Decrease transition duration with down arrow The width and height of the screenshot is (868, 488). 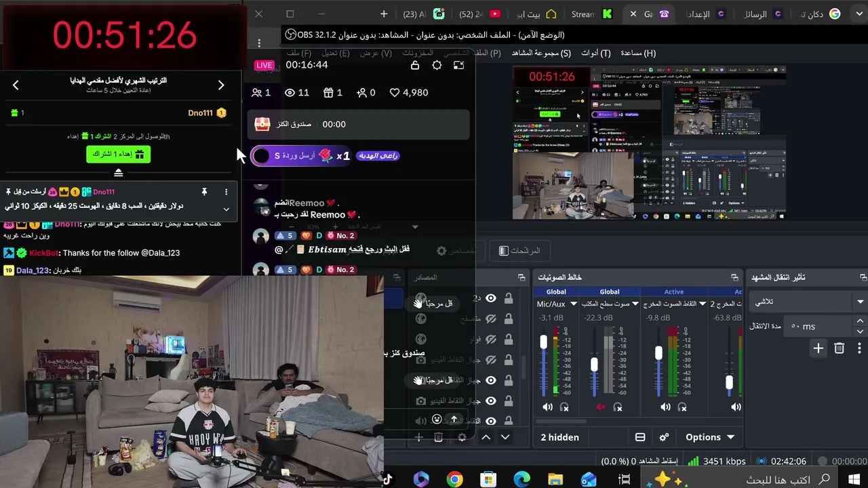coord(860,331)
